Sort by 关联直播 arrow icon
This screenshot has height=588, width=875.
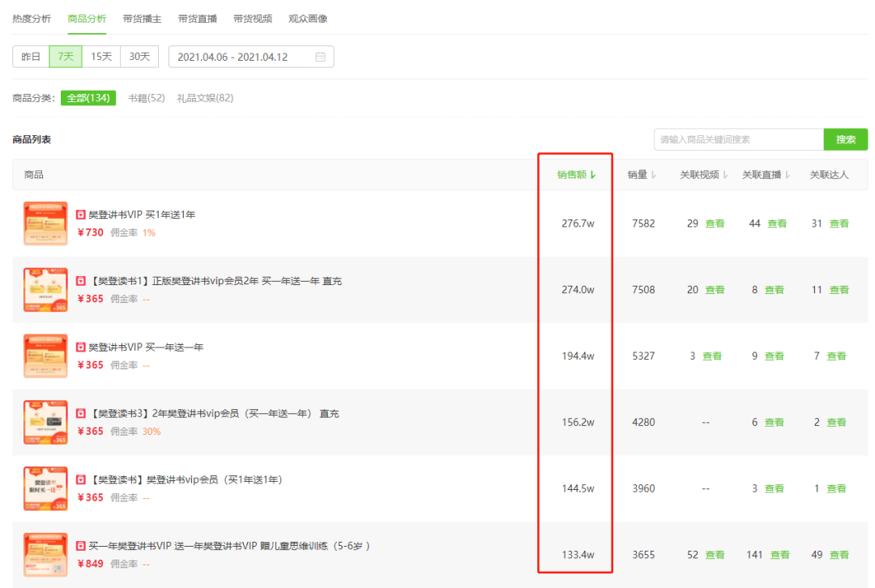coord(787,175)
